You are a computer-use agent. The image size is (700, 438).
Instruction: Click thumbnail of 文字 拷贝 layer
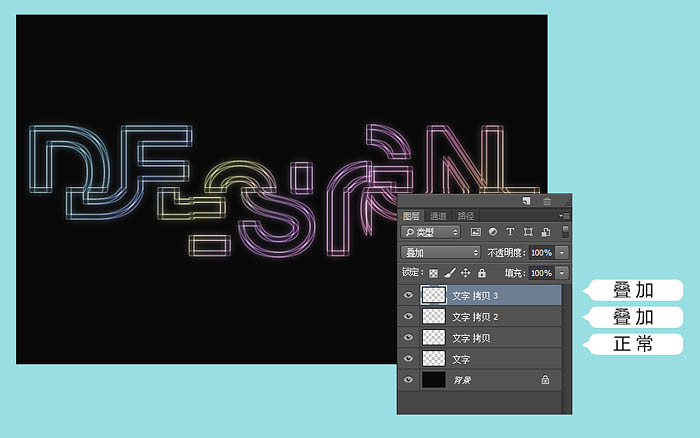[433, 338]
